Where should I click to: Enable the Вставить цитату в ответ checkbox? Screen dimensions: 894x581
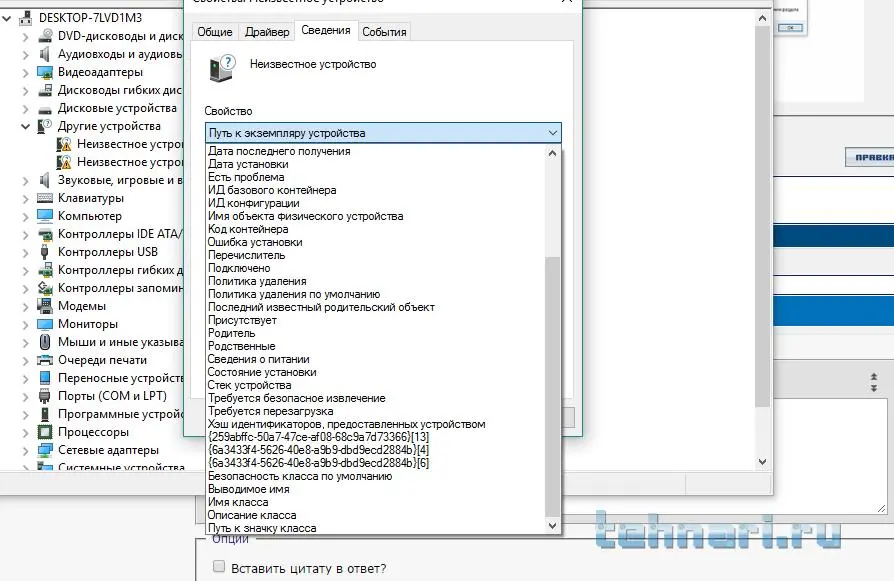(219, 566)
